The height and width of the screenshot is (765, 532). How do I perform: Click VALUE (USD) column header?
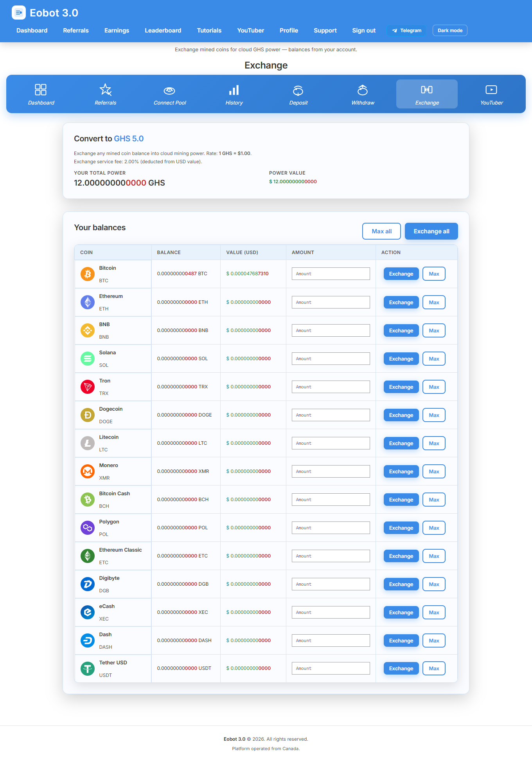[242, 253]
